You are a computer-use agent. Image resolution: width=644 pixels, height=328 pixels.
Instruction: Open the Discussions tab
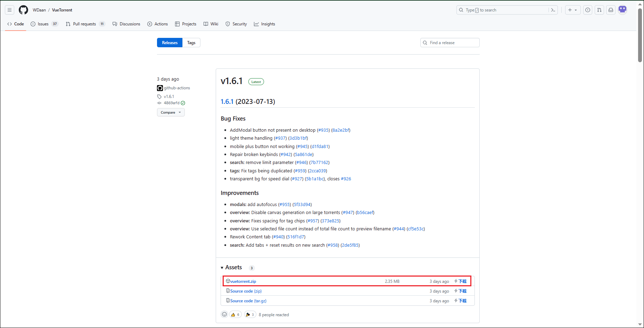(126, 24)
